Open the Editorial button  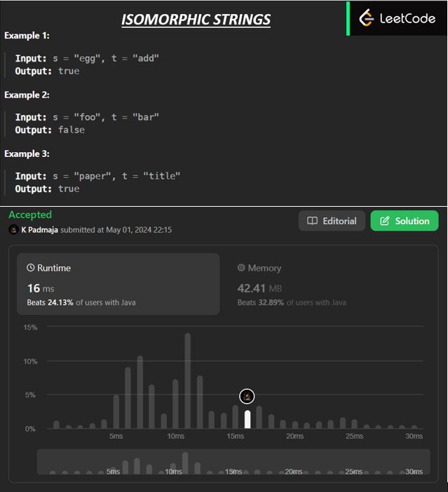[332, 221]
